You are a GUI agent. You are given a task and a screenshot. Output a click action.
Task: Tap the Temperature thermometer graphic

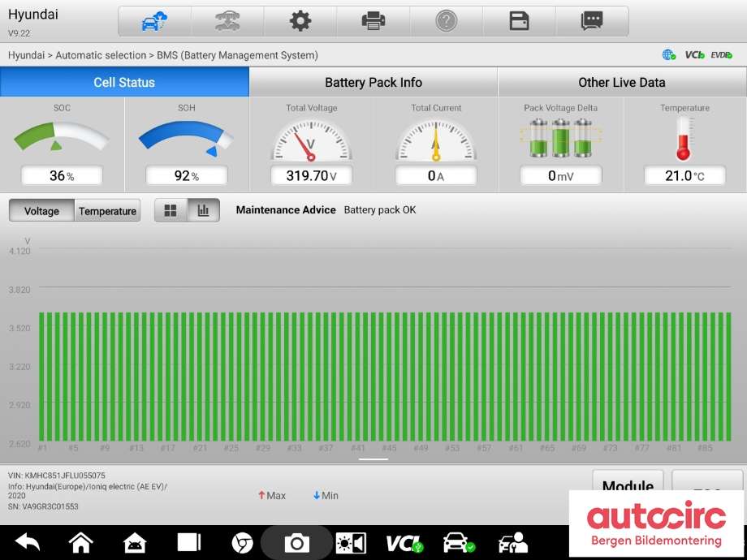click(x=684, y=138)
